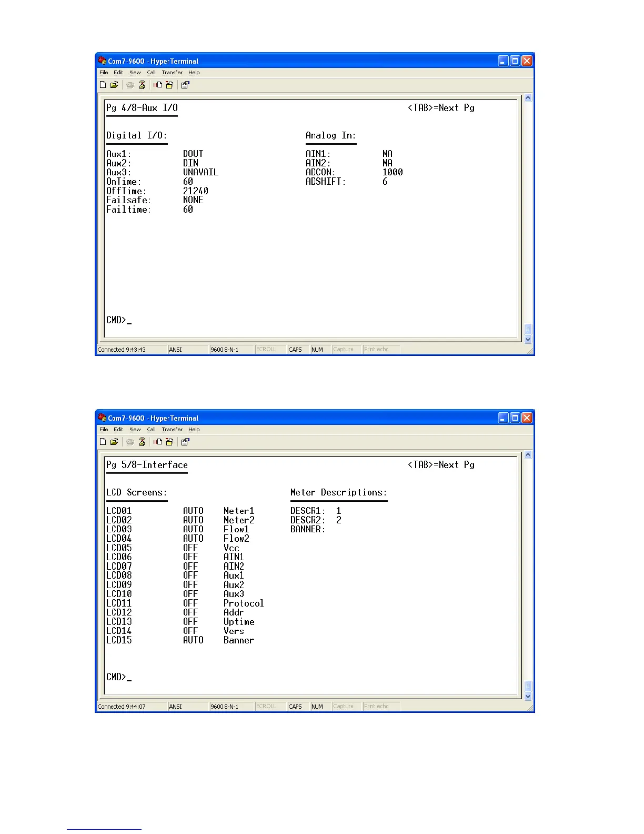Click CMD> prompt in Interface window
This screenshot has width=644, height=834.
pyautogui.click(x=119, y=677)
